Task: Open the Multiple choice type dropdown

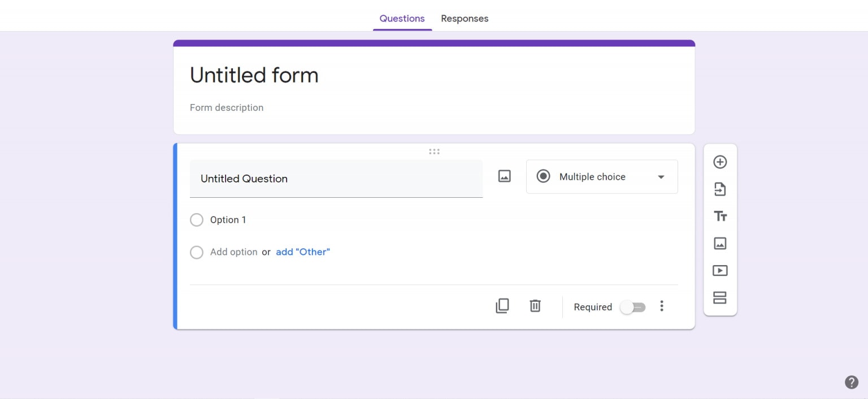Action: click(x=602, y=177)
